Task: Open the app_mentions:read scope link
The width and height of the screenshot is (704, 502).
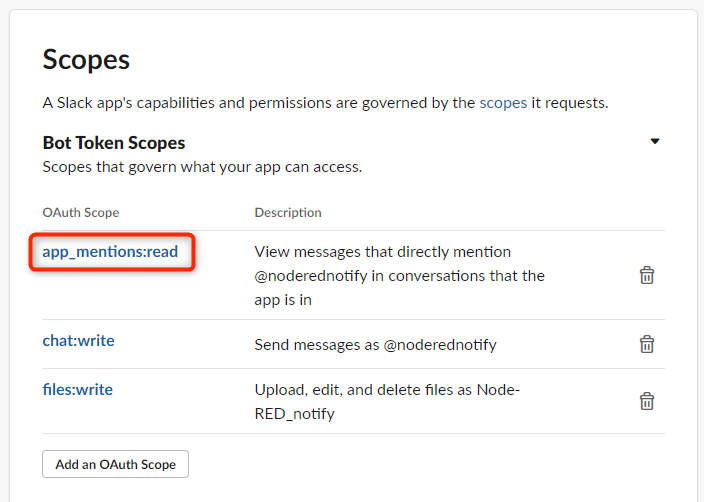Action: [x=110, y=251]
